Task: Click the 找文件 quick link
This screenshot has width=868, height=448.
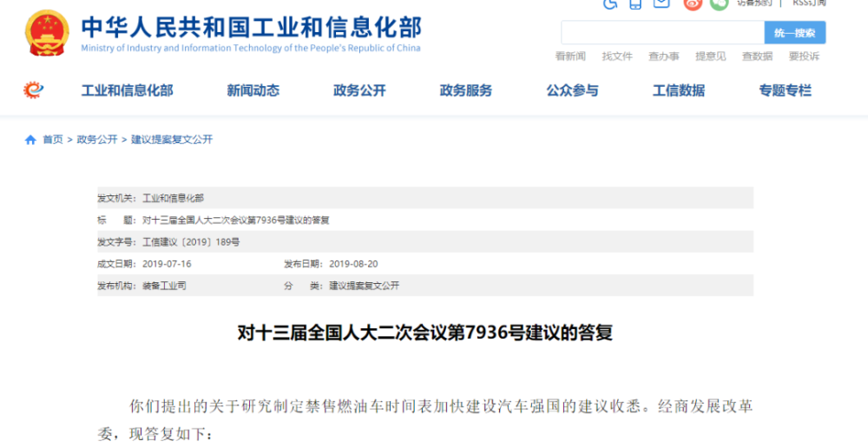Action: click(617, 56)
